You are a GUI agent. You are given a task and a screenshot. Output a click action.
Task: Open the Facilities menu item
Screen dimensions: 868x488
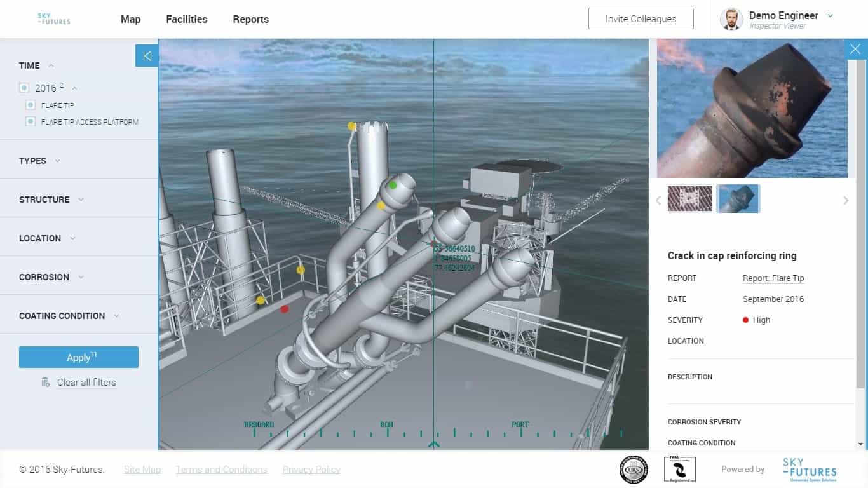coord(187,19)
